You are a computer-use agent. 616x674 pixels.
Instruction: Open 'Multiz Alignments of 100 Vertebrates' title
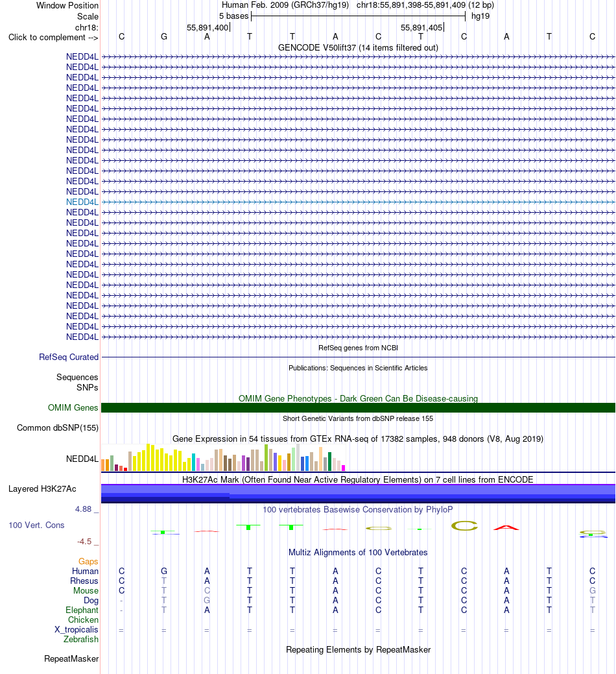(358, 552)
